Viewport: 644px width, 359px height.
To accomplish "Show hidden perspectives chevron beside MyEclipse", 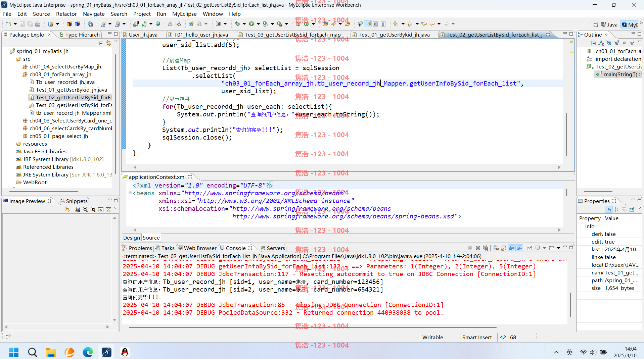I will pos(641,23).
